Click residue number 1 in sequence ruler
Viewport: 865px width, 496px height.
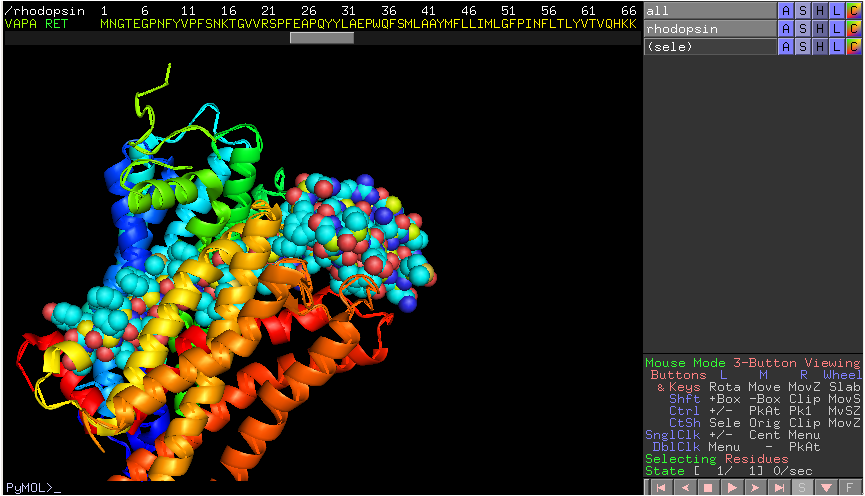tap(104, 10)
